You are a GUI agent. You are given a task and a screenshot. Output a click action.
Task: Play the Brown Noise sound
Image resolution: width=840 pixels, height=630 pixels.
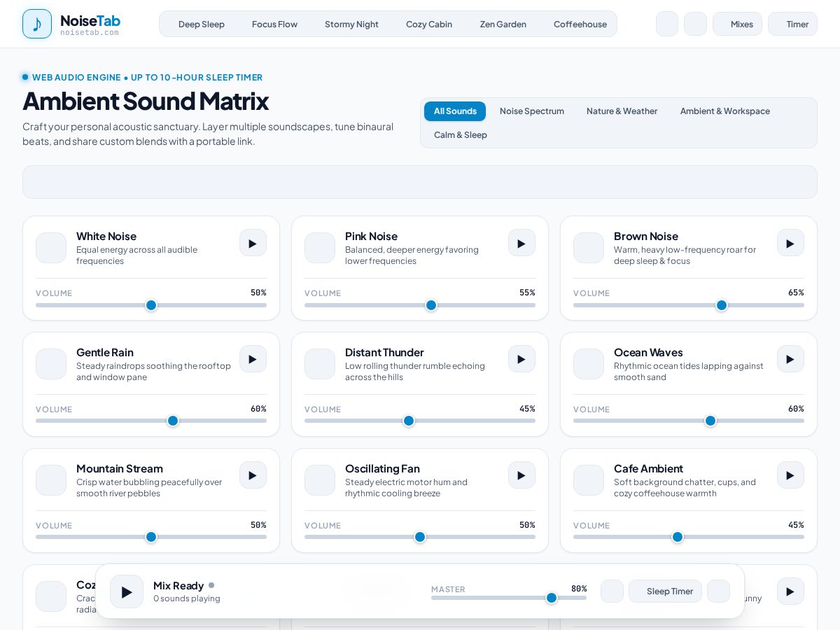(790, 243)
